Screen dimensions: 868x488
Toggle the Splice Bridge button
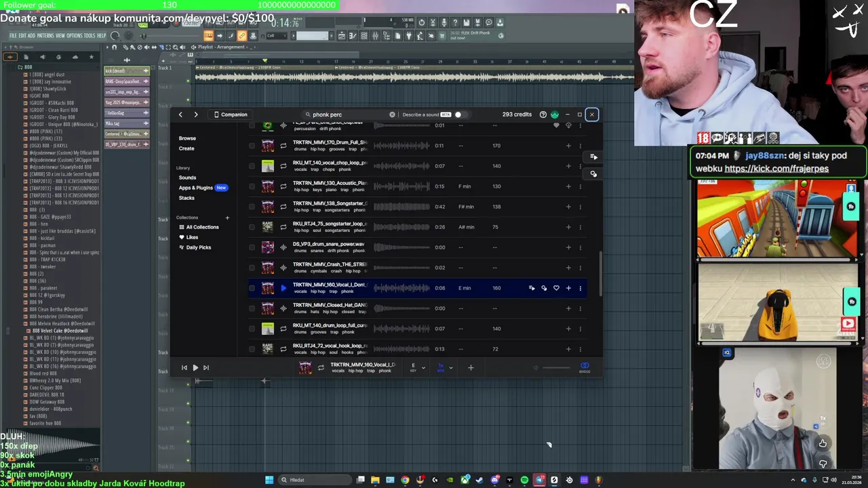pyautogui.click(x=585, y=367)
